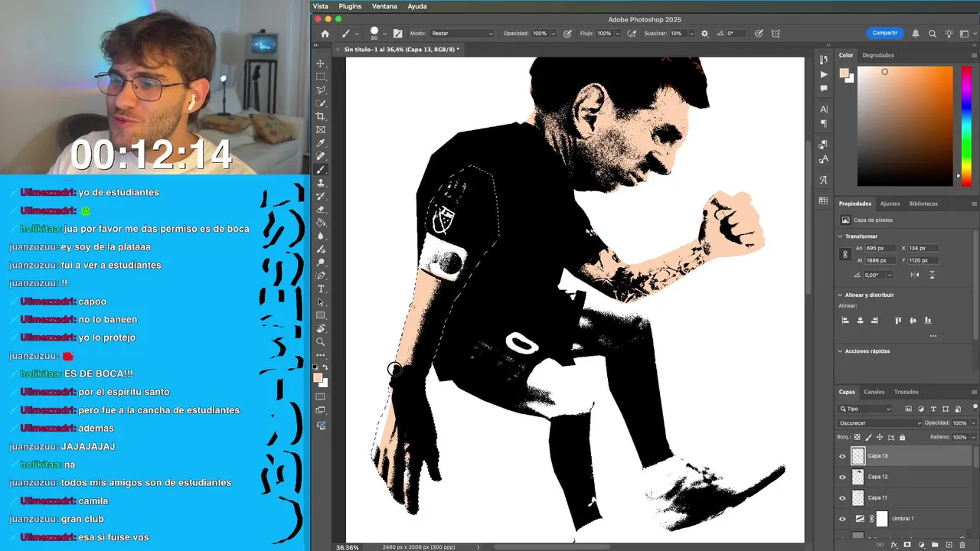This screenshot has height=551, width=980.
Task: Switch to Ajustes tab
Action: click(890, 204)
